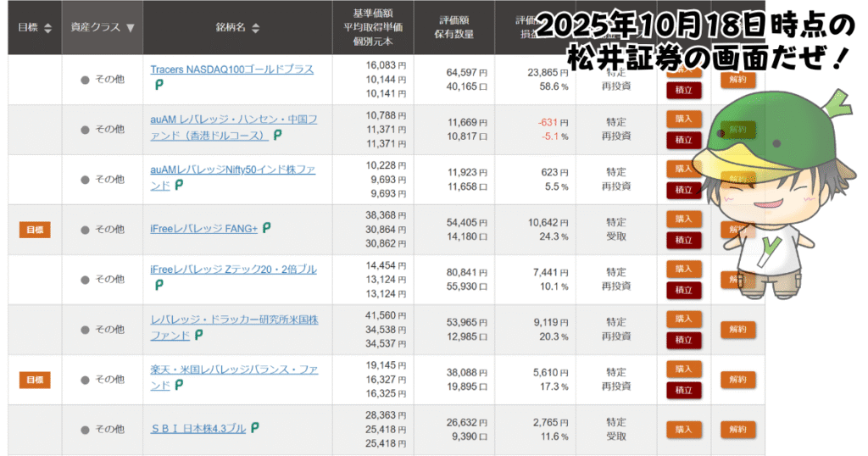Click the P icon beside SBI 日本株4.3ブル
868x456 pixels.
[254, 428]
